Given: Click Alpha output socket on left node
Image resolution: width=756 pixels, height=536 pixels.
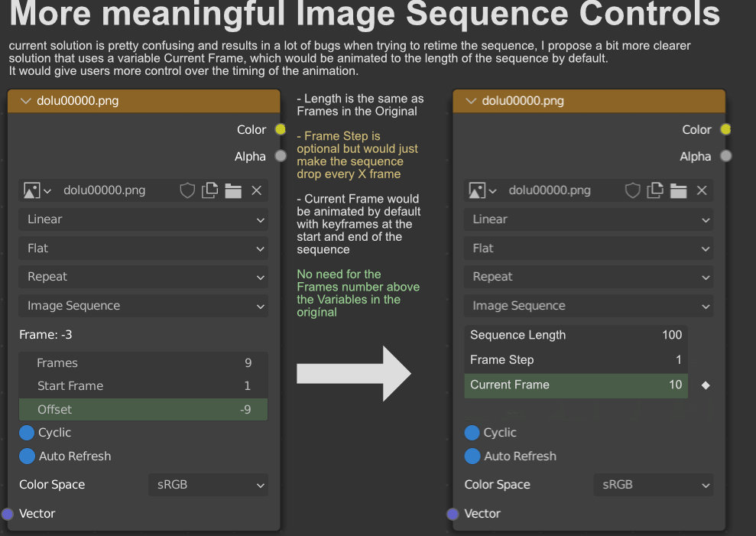Looking at the screenshot, I should coord(281,156).
